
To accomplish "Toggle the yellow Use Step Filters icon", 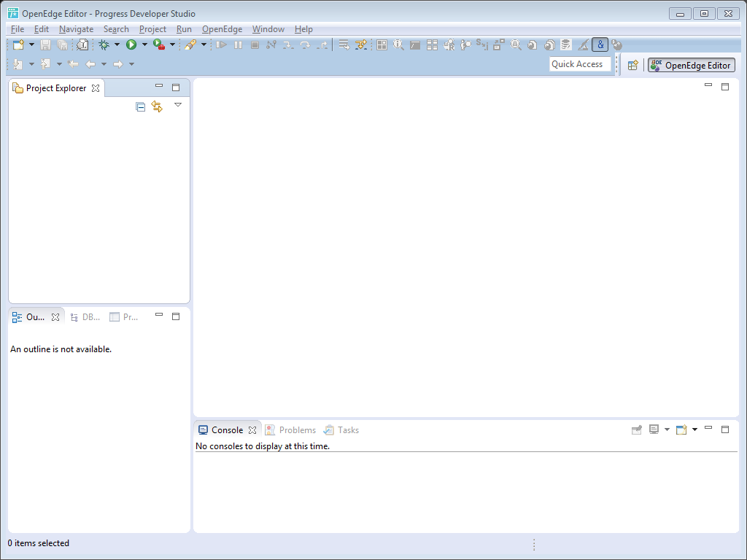I will click(361, 44).
